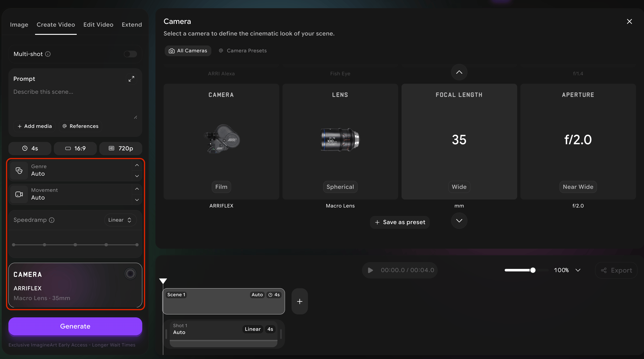
Task: Select the previous Fish Eye lens option
Action: click(340, 74)
